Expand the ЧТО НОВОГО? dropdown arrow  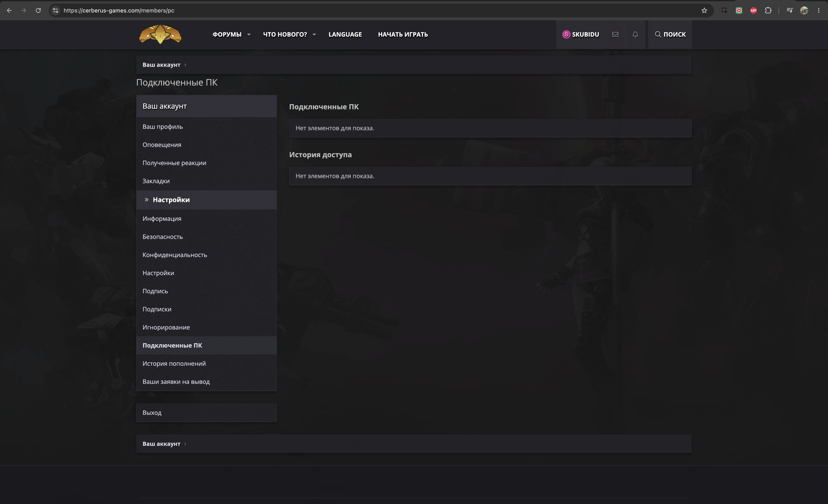[x=314, y=35]
